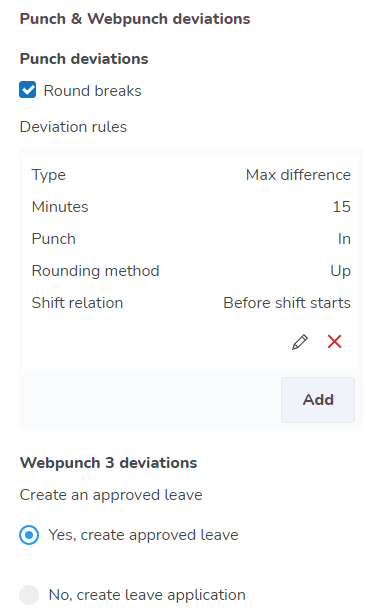
Task: Click the Rounding method Up value
Action: [340, 271]
